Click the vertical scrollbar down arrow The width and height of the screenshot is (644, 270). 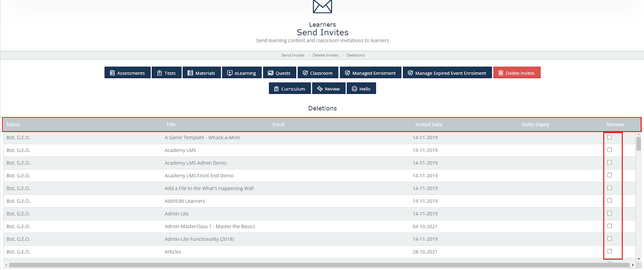(x=638, y=259)
